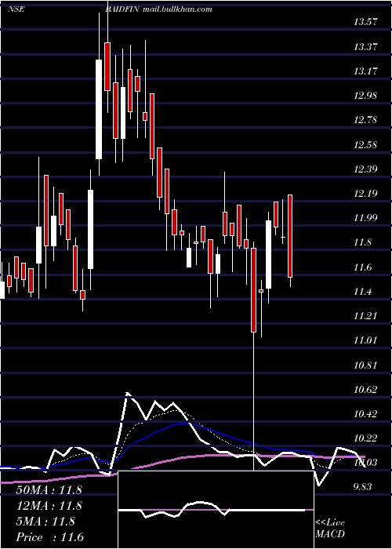Click the NSE exchange label

point(16,9)
